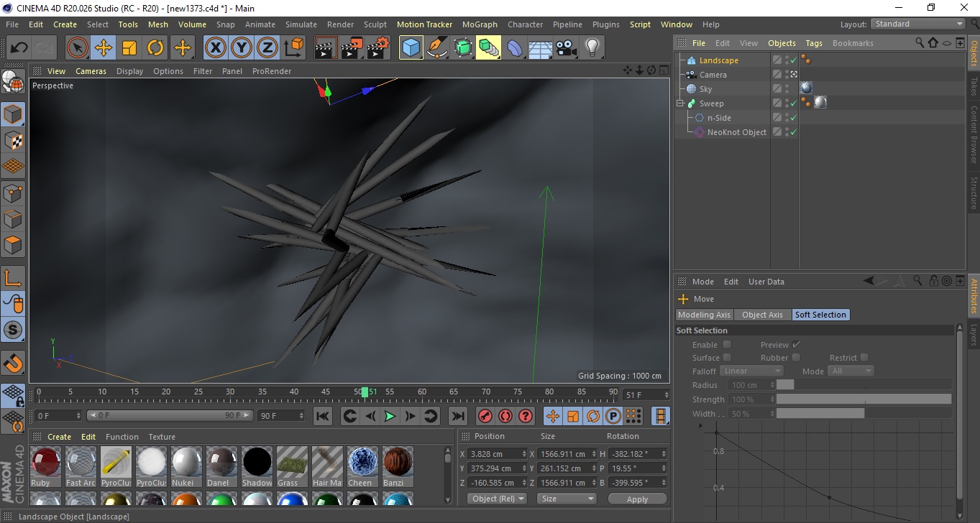Screen dimensions: 980x523
Task: Toggle Surface checkbox
Action: (727, 358)
